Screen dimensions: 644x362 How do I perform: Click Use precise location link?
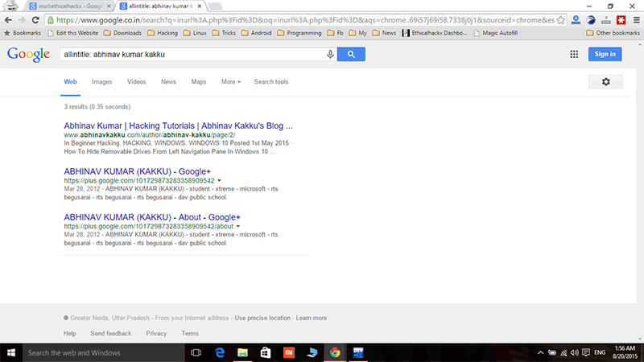point(262,318)
